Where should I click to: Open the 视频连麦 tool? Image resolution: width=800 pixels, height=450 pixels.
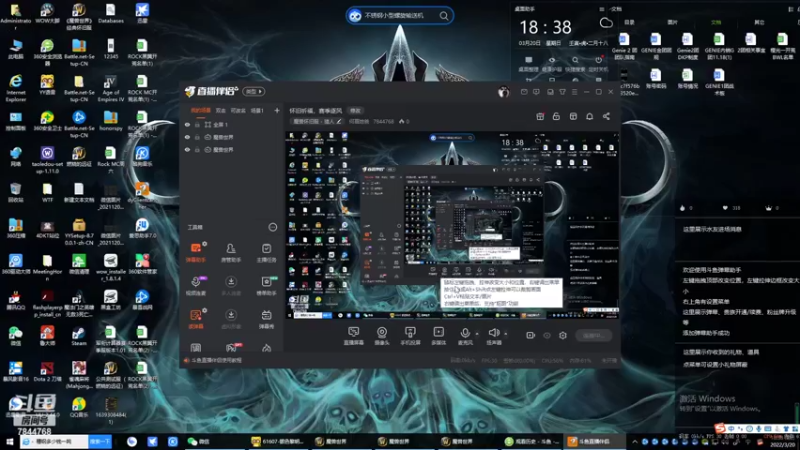click(x=196, y=286)
